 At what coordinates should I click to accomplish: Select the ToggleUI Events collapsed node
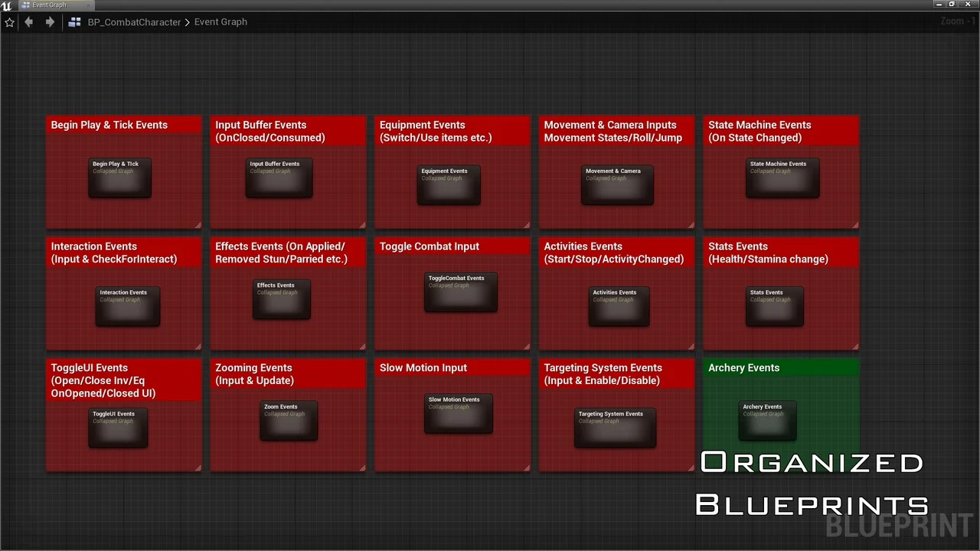coord(118,429)
